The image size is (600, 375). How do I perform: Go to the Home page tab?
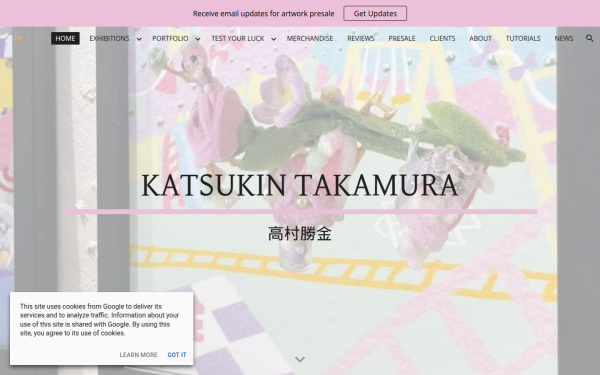coord(65,38)
